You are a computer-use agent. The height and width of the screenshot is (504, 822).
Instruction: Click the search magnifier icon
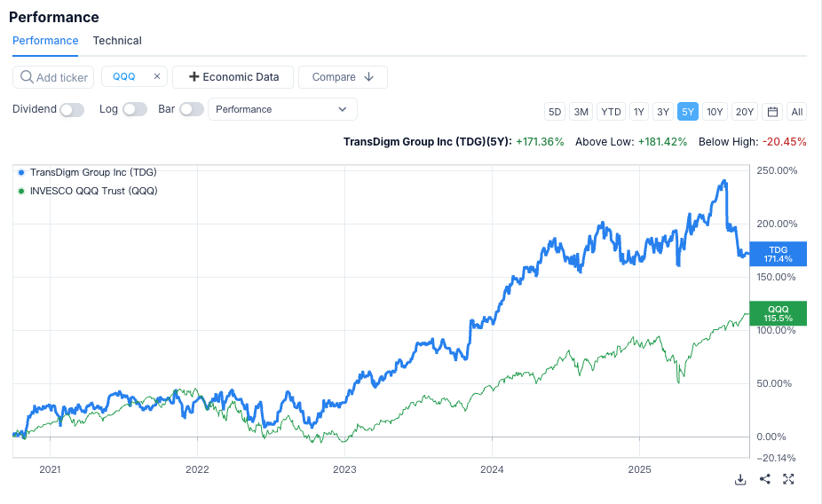point(27,77)
